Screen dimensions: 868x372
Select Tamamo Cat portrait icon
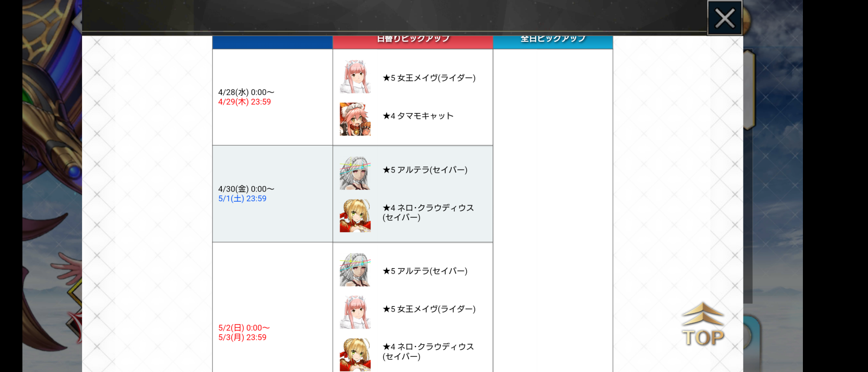355,119
